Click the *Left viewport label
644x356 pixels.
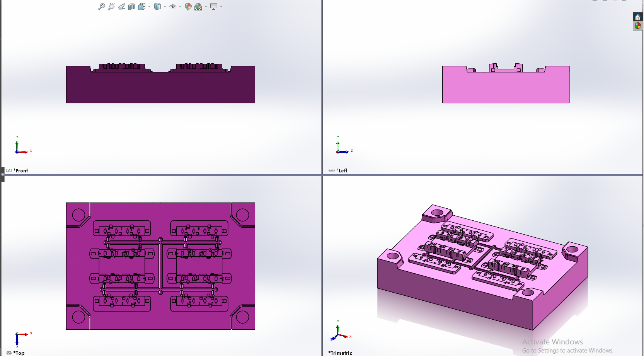pyautogui.click(x=342, y=170)
